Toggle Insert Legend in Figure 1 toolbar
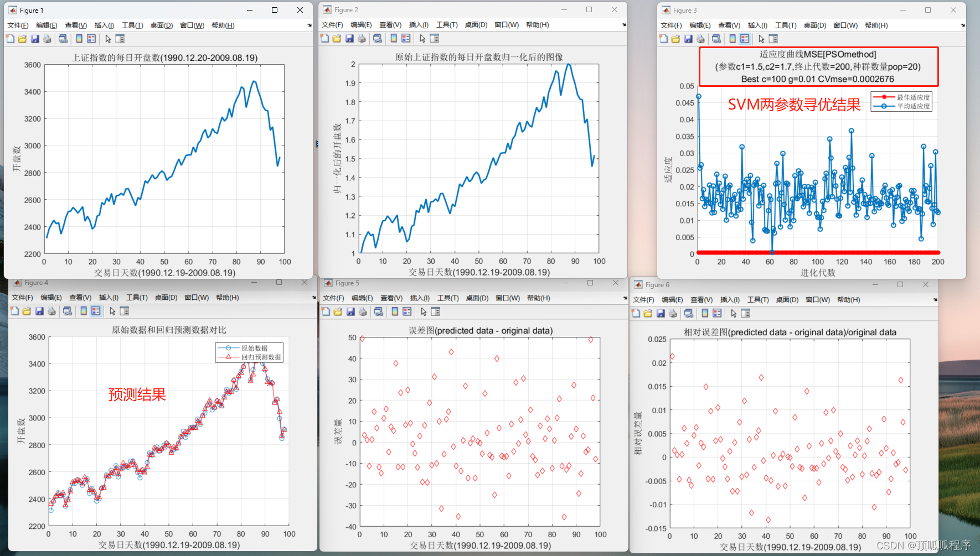This screenshot has width=980, height=556. coord(91,39)
